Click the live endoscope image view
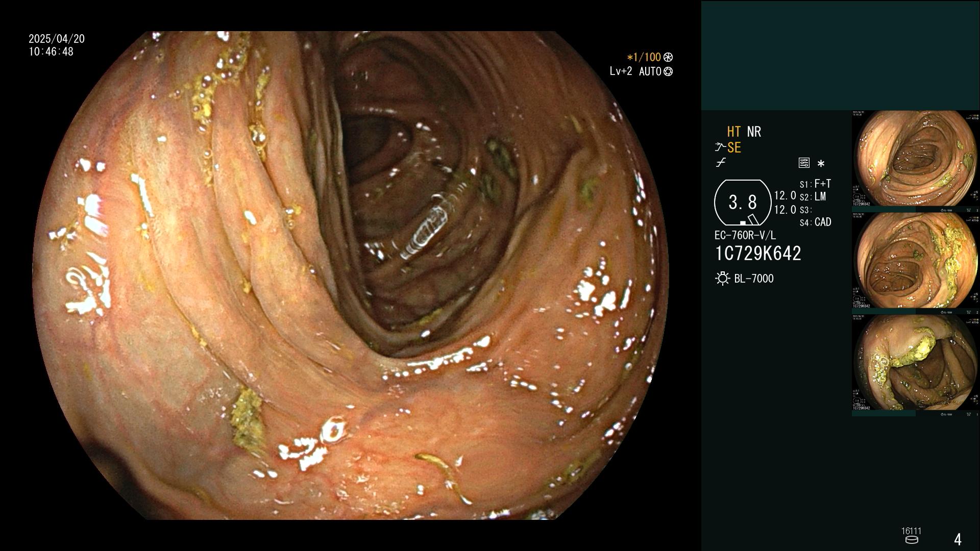This screenshot has width=980, height=551. click(351, 275)
